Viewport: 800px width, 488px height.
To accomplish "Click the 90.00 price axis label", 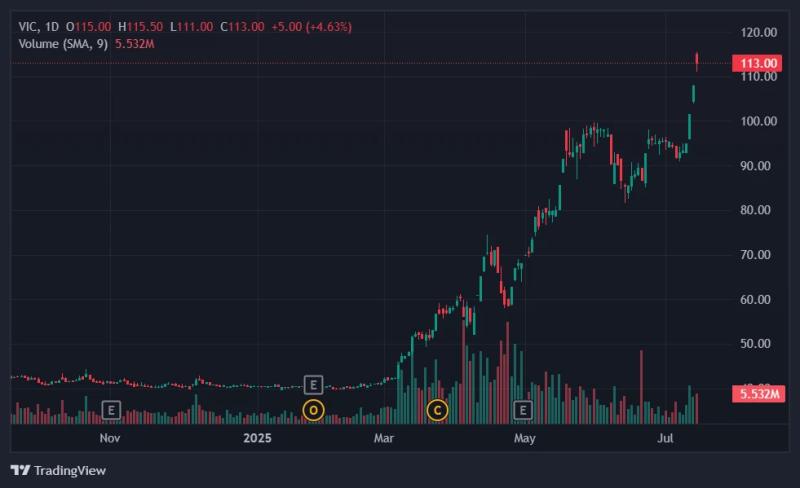I will click(756, 166).
